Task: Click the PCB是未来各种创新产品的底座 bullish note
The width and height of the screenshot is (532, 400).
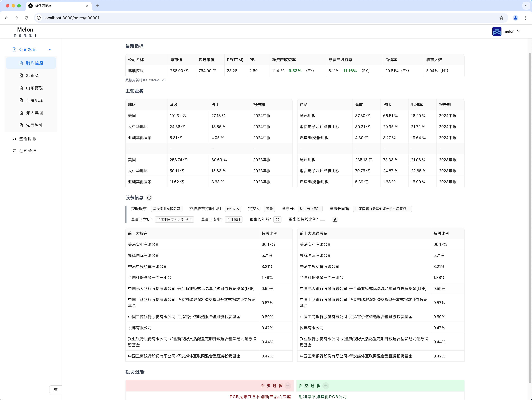Action: (x=260, y=397)
